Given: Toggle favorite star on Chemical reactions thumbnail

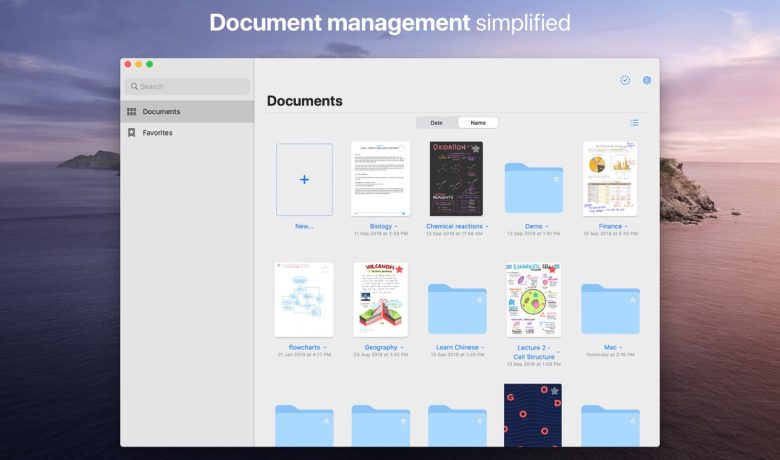Looking at the screenshot, I should click(476, 148).
